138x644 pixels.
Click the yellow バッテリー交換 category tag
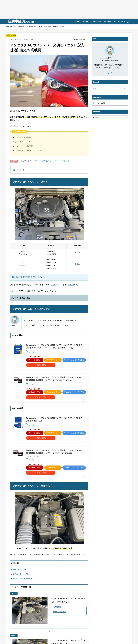[x=11, y=36]
